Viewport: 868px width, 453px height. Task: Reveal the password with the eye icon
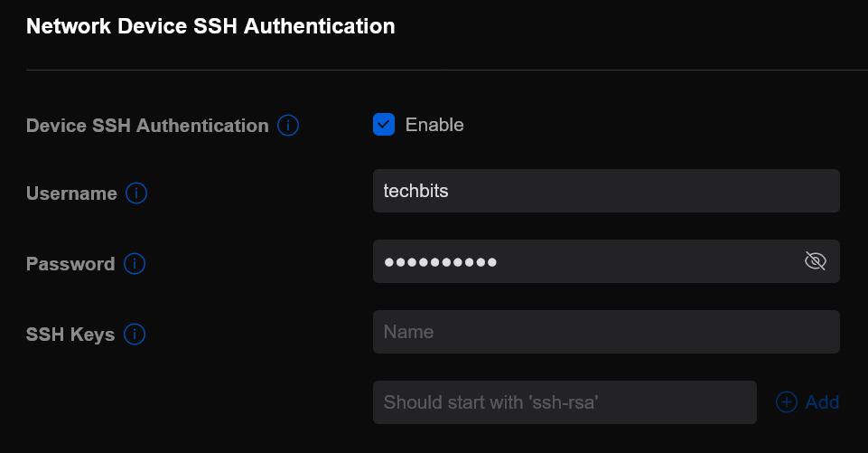click(815, 261)
